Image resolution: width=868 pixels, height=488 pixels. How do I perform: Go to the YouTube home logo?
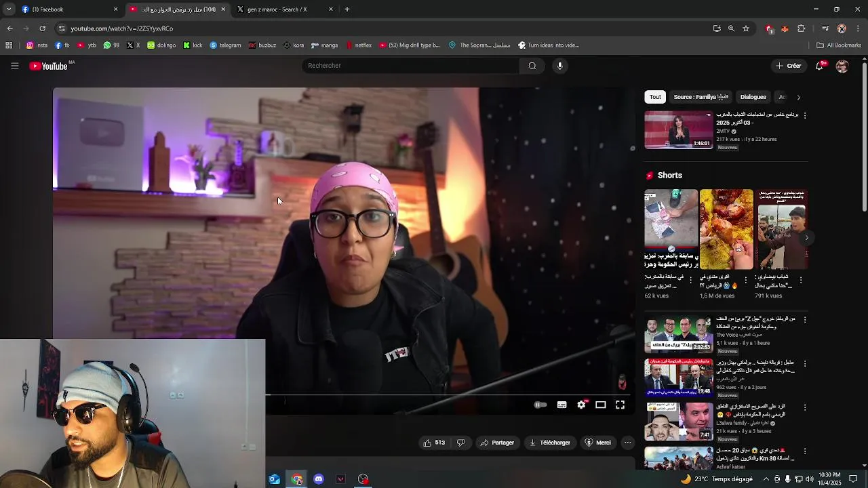(49, 66)
